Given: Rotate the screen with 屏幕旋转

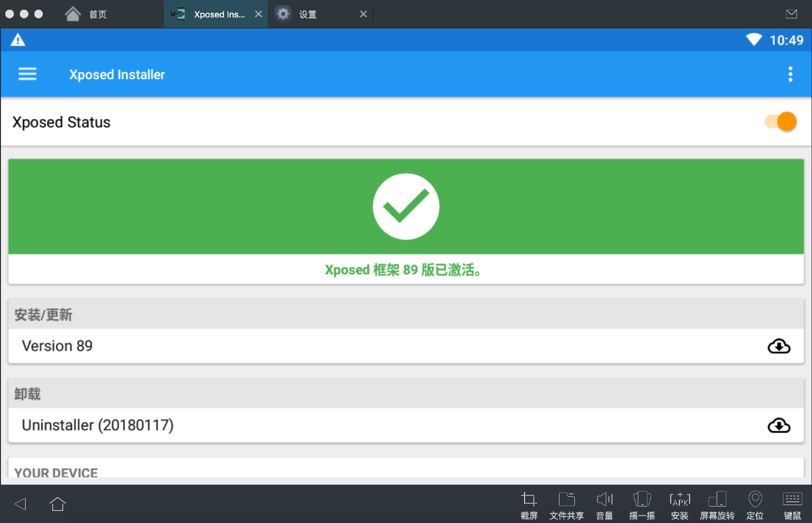Looking at the screenshot, I should [x=717, y=505].
